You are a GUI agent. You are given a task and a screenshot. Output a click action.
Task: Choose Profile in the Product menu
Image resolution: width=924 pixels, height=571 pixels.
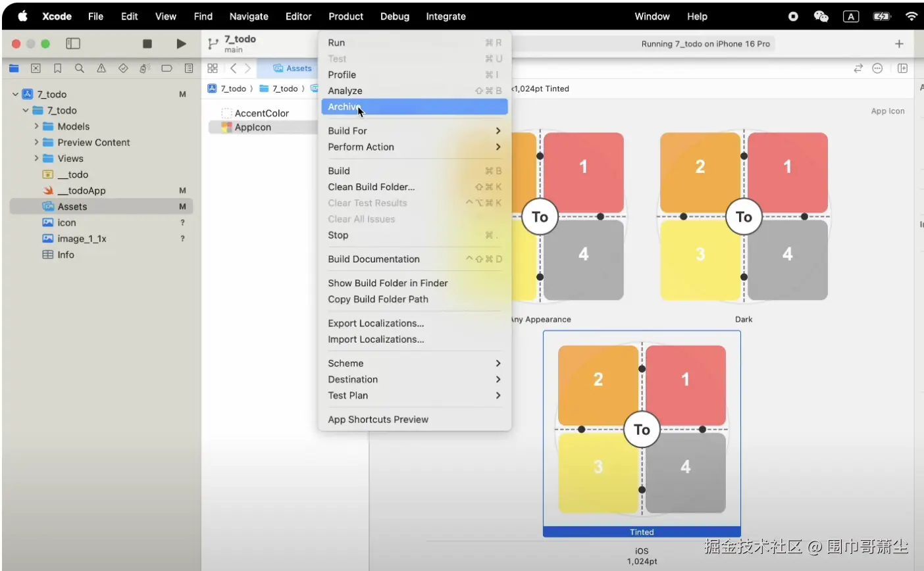[x=415, y=75]
